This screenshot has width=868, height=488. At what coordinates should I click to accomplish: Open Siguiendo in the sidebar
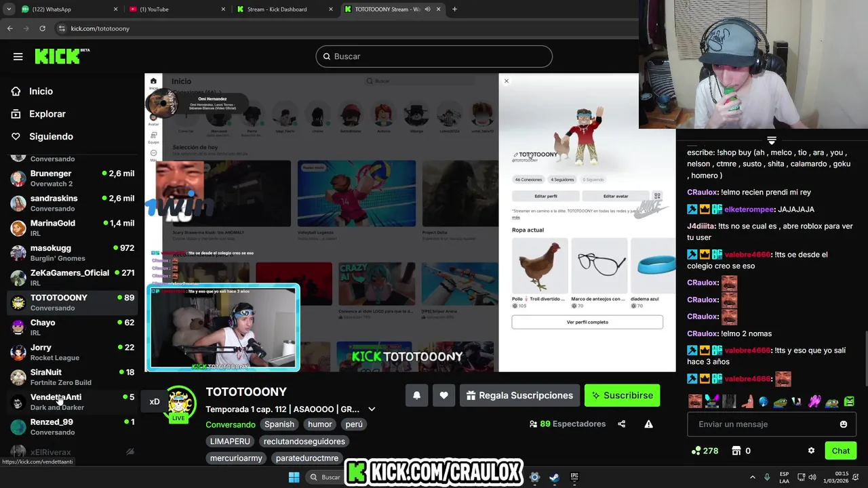(x=51, y=136)
